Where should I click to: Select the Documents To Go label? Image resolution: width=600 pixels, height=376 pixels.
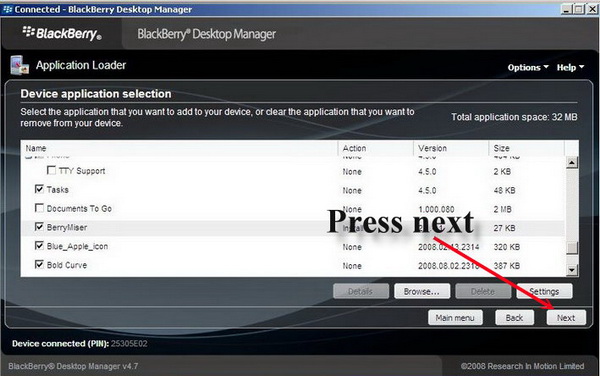pyautogui.click(x=79, y=208)
